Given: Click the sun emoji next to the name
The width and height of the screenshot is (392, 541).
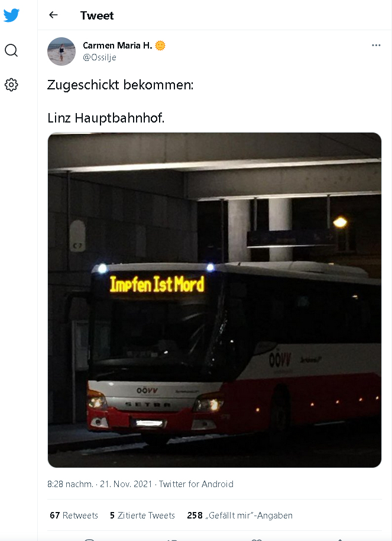Looking at the screenshot, I should click(160, 46).
